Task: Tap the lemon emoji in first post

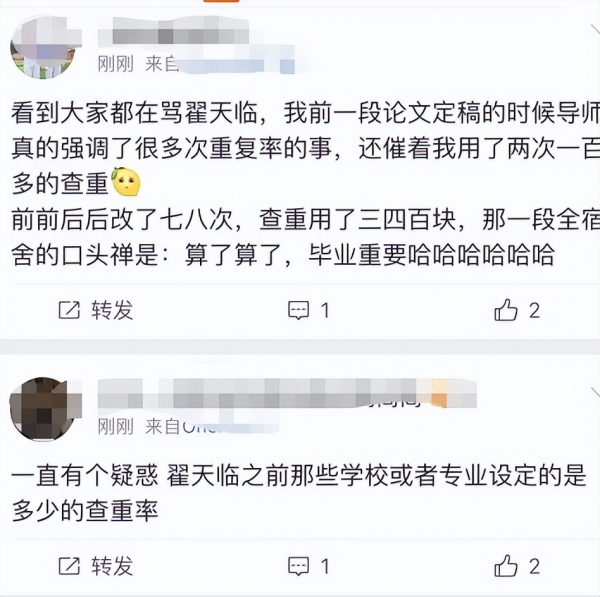Action: coord(126,182)
